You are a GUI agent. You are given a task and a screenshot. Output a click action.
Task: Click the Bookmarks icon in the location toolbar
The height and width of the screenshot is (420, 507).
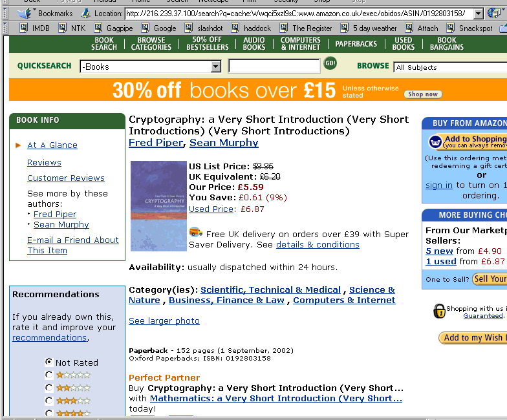pyautogui.click(x=25, y=13)
